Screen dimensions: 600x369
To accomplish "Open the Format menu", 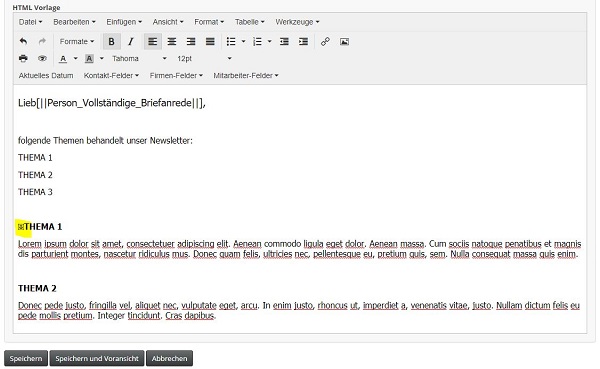I will click(x=209, y=22).
